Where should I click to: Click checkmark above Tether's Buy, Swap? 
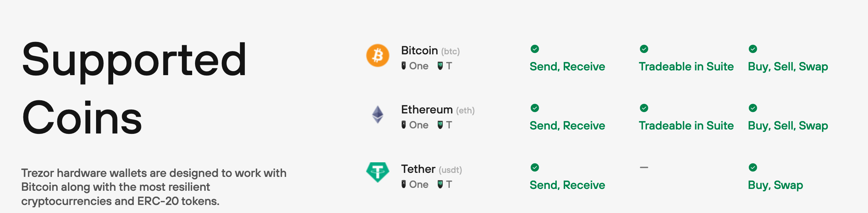(753, 167)
